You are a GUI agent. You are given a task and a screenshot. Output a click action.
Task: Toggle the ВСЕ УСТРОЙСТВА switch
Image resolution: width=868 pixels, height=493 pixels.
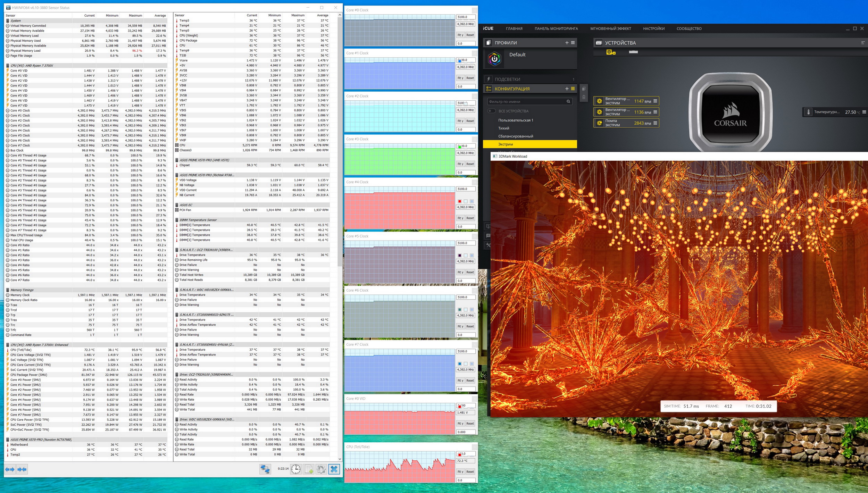click(x=491, y=111)
